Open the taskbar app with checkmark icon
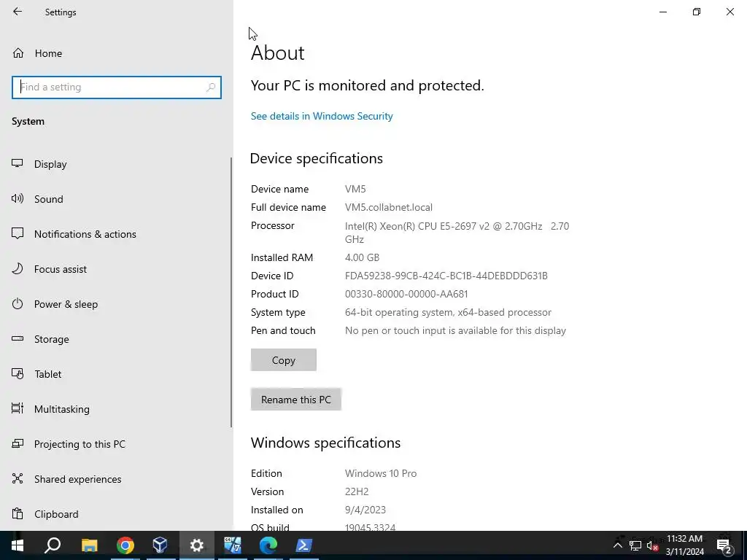This screenshot has width=747, height=560. tap(233, 545)
